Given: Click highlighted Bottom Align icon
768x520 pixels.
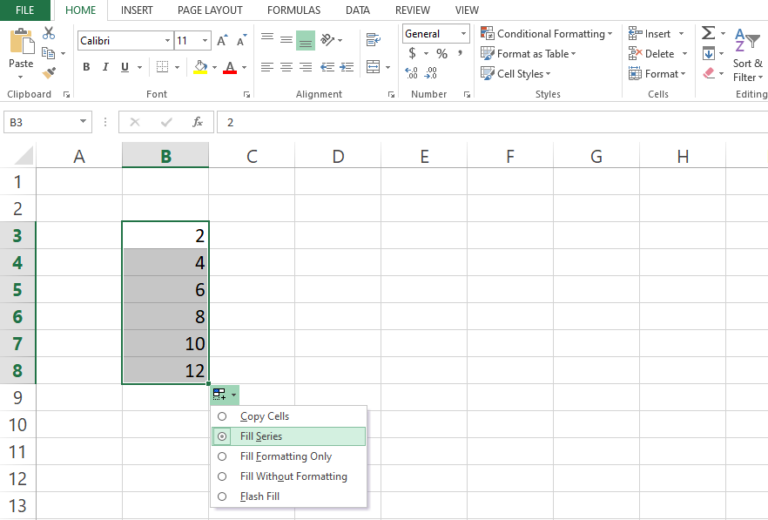Looking at the screenshot, I should click(x=306, y=41).
